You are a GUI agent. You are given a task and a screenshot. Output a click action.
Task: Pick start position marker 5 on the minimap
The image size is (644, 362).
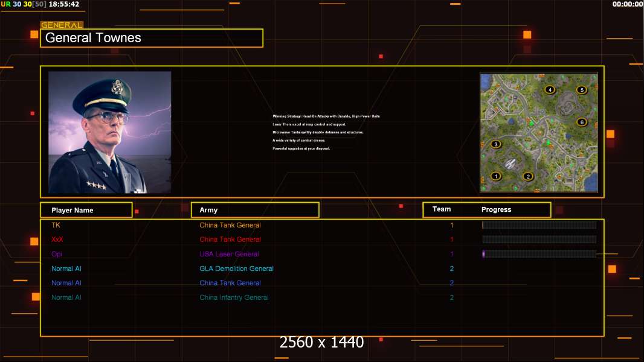[x=582, y=90]
